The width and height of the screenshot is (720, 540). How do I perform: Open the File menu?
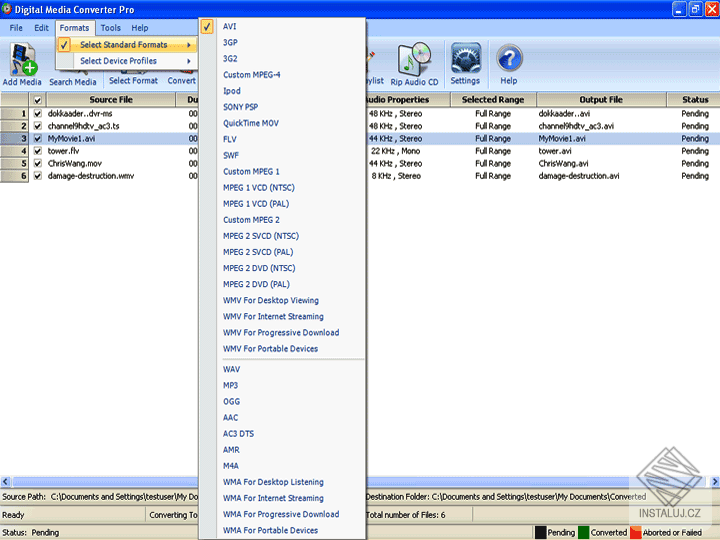point(16,28)
